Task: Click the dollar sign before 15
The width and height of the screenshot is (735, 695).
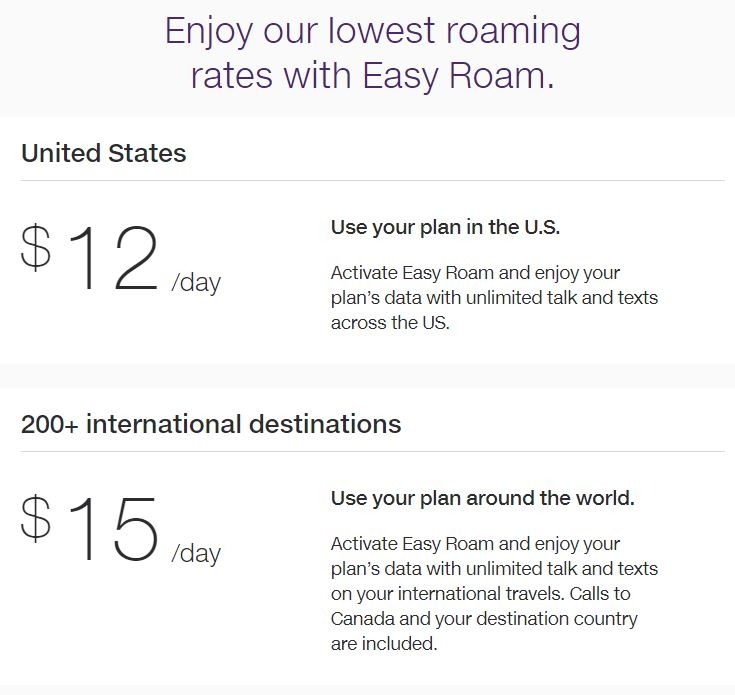Action: tap(36, 519)
